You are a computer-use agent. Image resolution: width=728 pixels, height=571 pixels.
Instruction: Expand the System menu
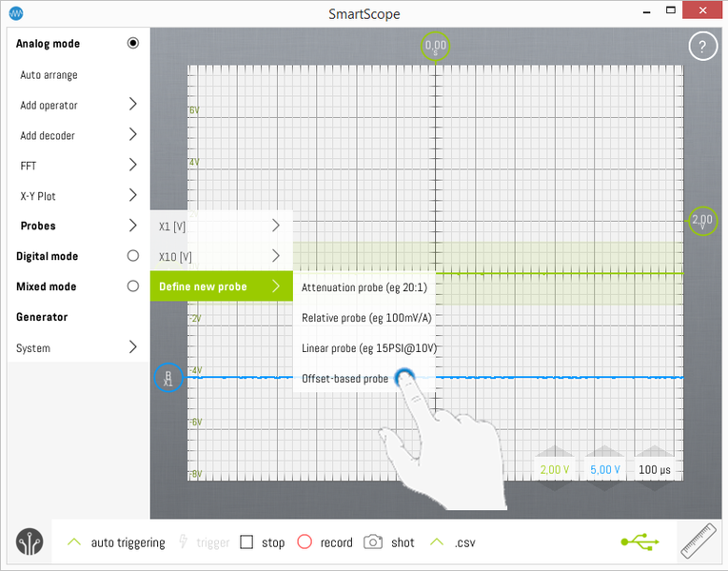132,347
